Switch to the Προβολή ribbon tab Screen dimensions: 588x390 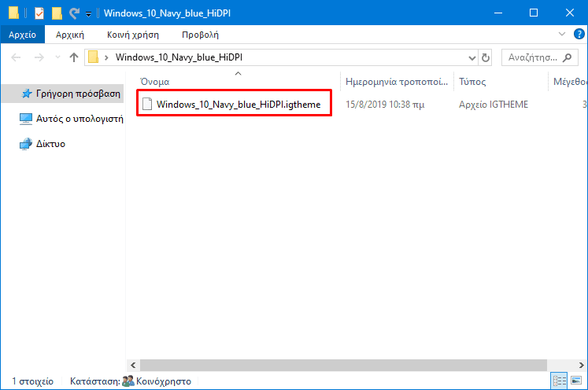200,35
